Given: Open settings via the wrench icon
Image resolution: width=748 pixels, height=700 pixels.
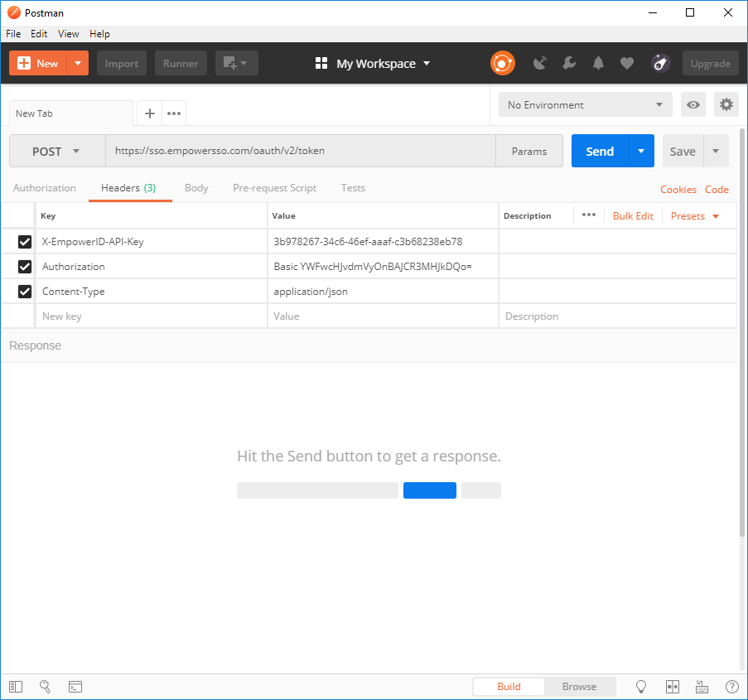Looking at the screenshot, I should 570,63.
